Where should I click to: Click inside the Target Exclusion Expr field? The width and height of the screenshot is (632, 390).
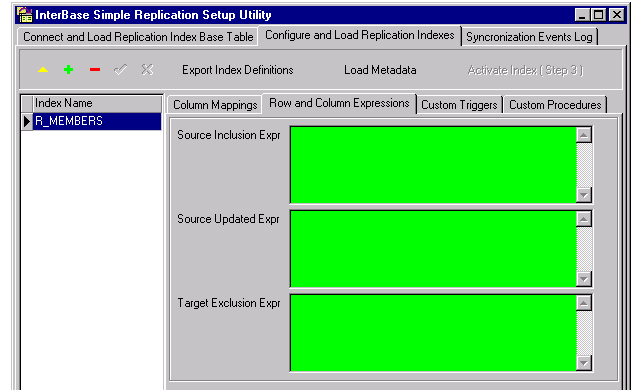pos(433,332)
